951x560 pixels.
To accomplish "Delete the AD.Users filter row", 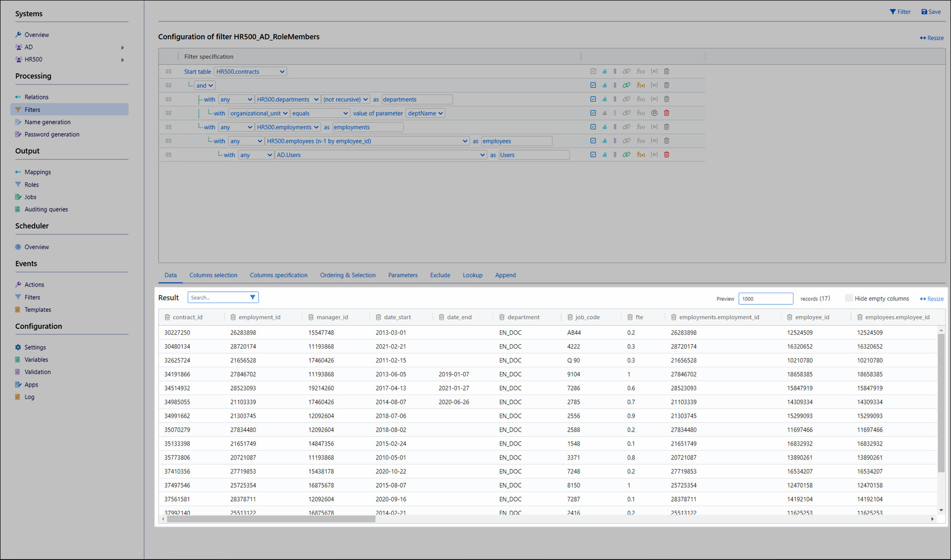I will tap(666, 155).
